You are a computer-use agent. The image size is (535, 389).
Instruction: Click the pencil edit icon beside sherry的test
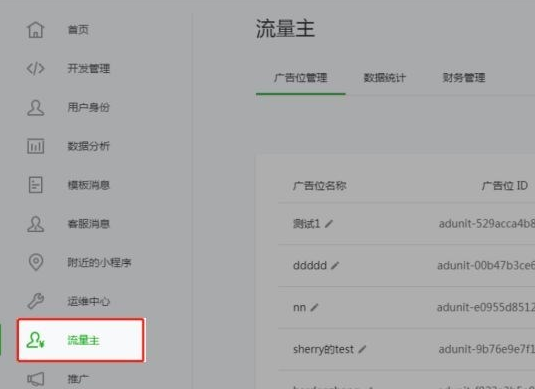point(362,349)
